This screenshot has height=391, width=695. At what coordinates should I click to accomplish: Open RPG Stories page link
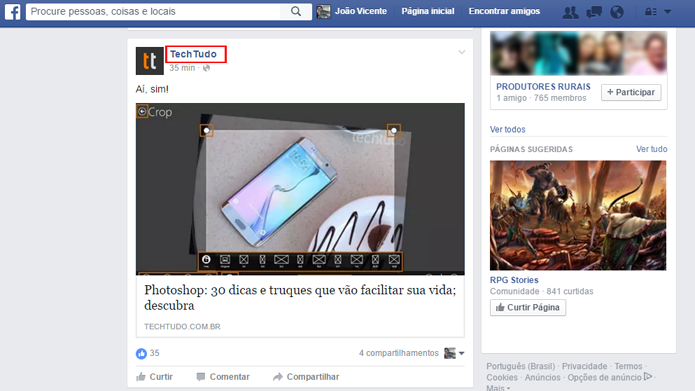coord(514,280)
